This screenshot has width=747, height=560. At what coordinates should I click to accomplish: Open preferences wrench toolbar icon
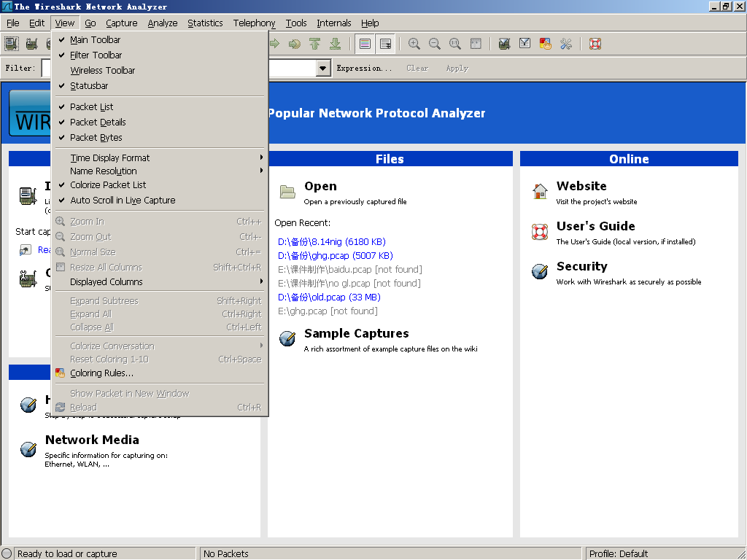click(566, 44)
